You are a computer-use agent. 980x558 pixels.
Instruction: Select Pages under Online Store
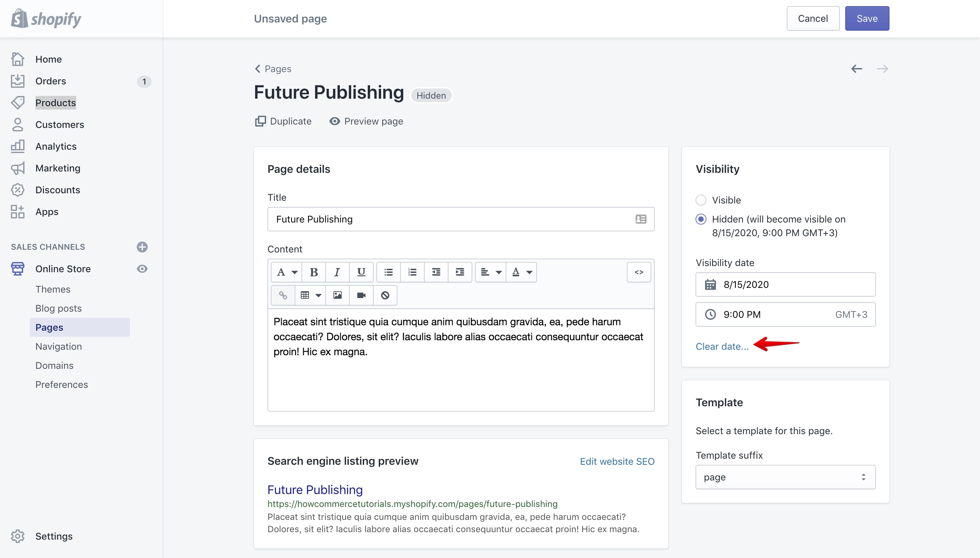80,327
